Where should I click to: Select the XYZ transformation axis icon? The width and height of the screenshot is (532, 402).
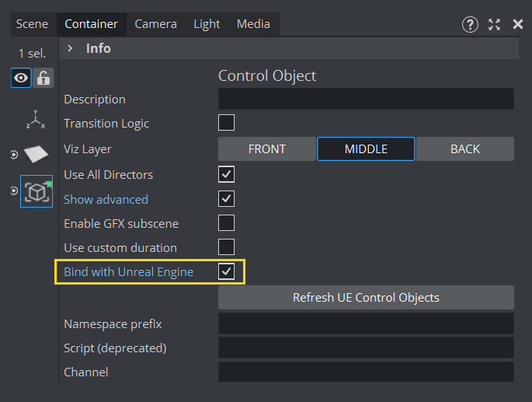(36, 119)
